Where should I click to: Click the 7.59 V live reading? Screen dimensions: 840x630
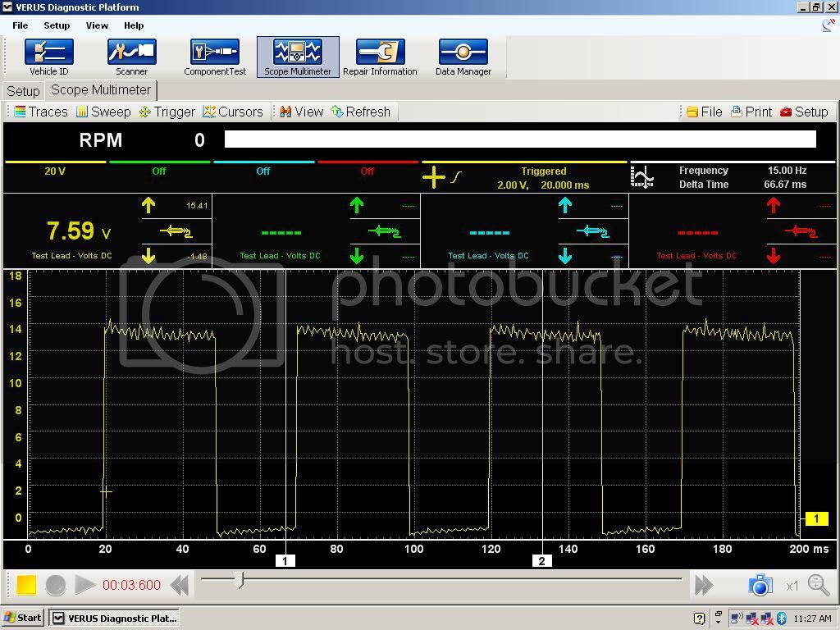(79, 231)
